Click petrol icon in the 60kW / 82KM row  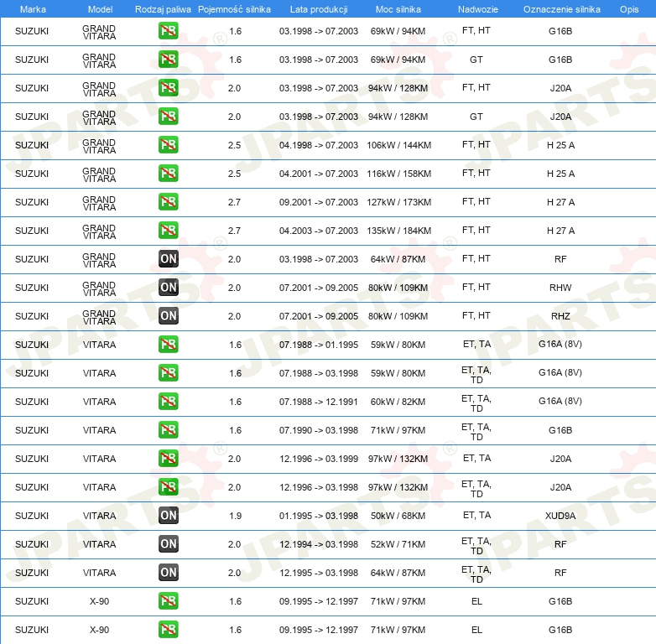click(x=168, y=401)
